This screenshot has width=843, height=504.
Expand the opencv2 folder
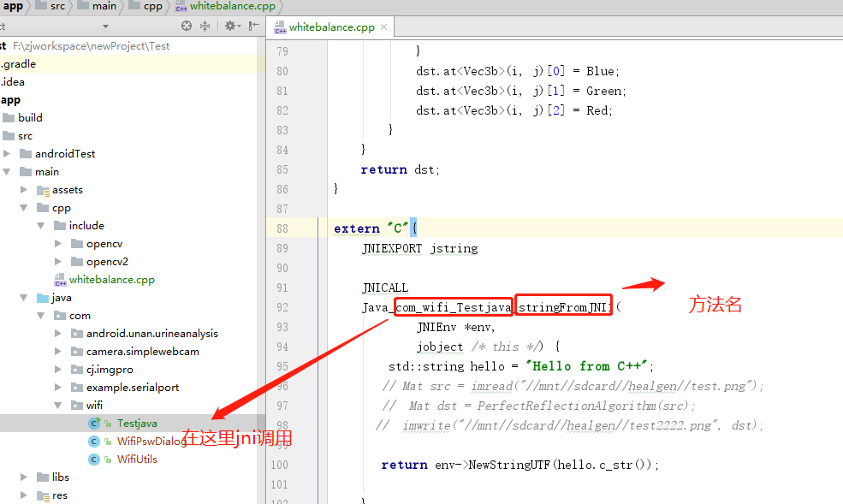tap(58, 262)
